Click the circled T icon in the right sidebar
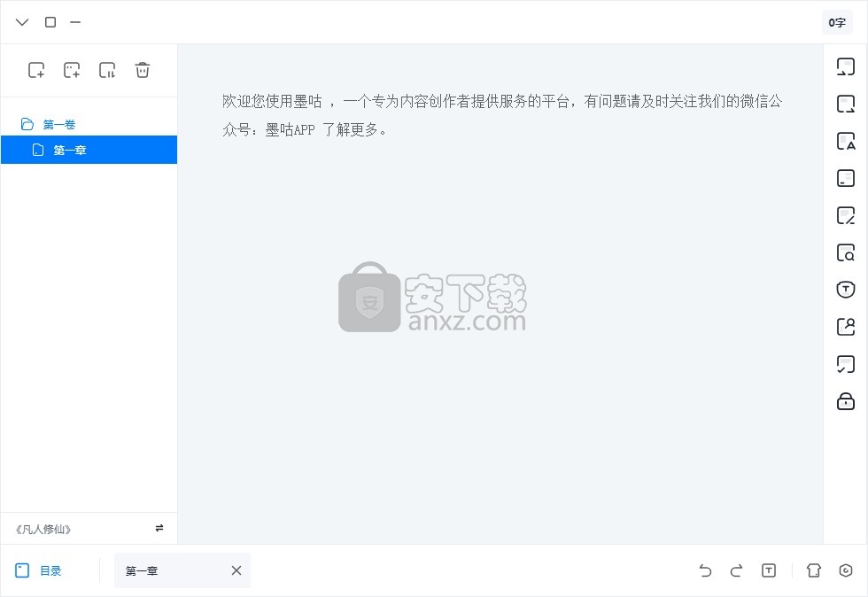Image resolution: width=868 pixels, height=597 pixels. tap(845, 290)
